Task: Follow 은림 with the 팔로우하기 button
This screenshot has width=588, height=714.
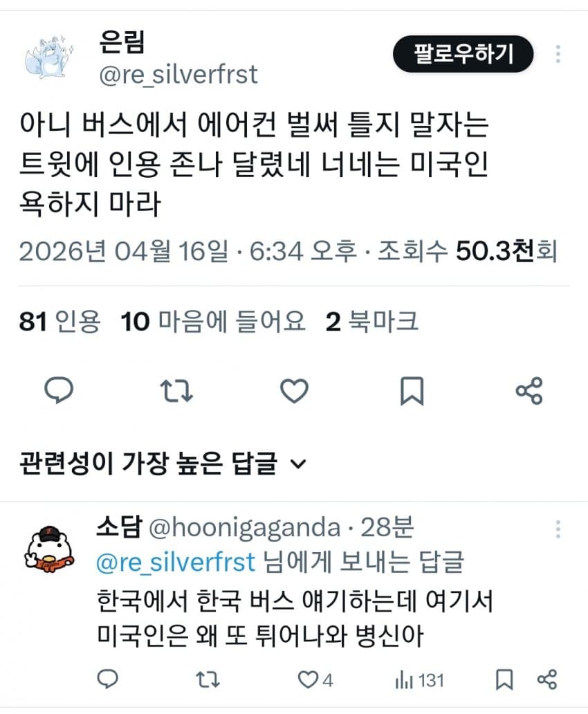Action: [463, 54]
